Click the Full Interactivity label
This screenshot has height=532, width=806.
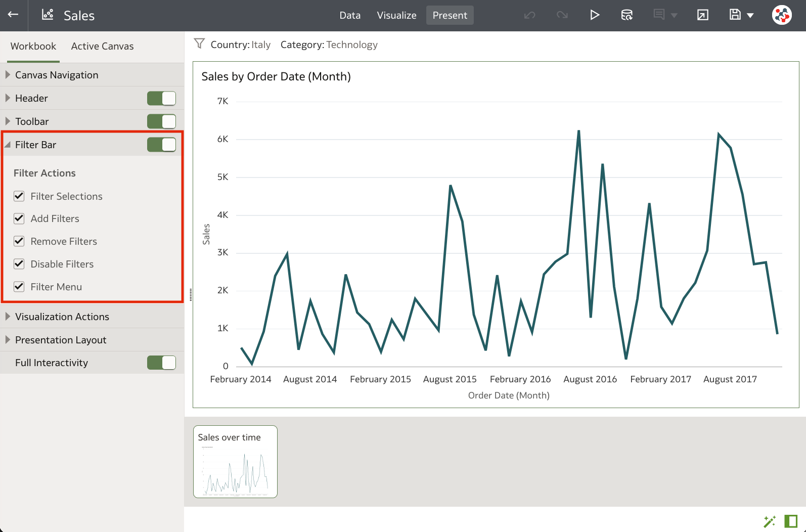52,363
